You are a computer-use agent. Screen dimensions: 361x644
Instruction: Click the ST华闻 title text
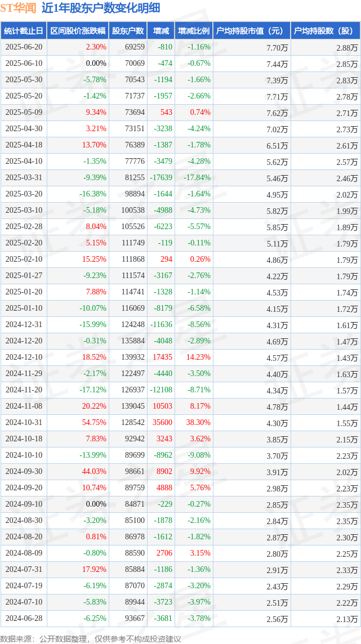[19, 8]
